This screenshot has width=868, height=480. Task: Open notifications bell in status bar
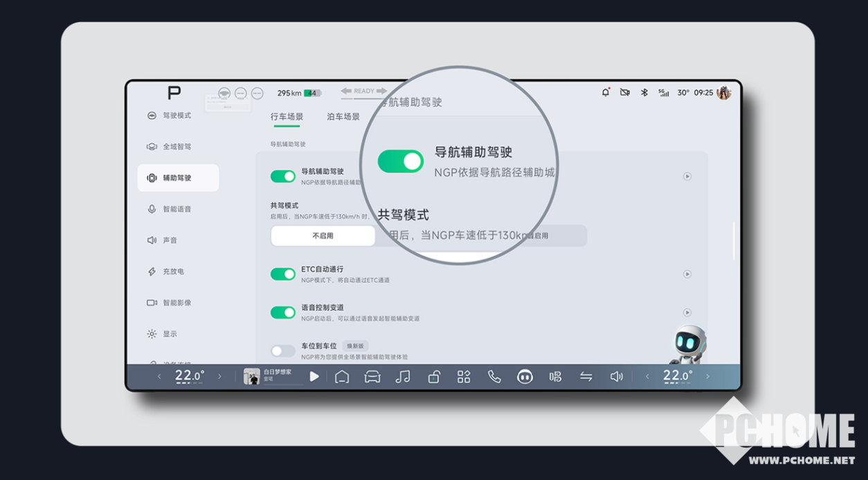(606, 93)
